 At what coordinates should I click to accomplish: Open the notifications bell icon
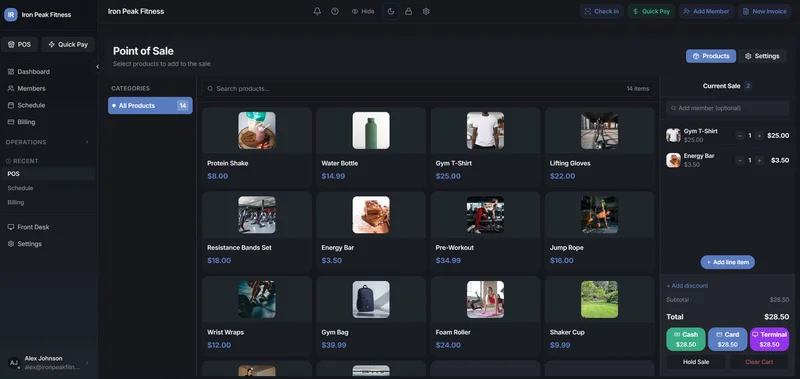317,11
